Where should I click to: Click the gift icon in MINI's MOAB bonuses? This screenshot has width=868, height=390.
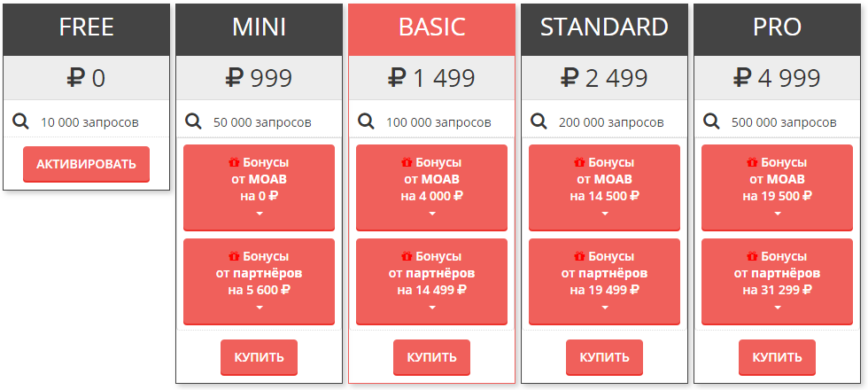point(234,162)
